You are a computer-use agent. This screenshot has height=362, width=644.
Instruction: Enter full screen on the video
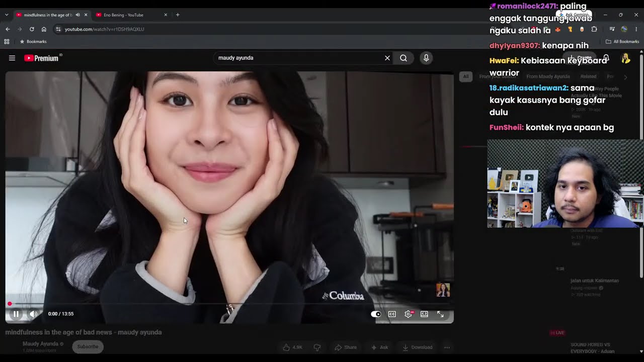[x=440, y=314]
